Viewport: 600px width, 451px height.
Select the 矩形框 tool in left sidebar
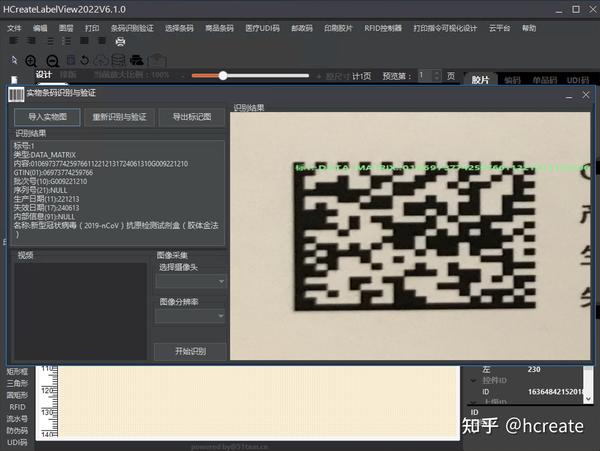pos(17,371)
